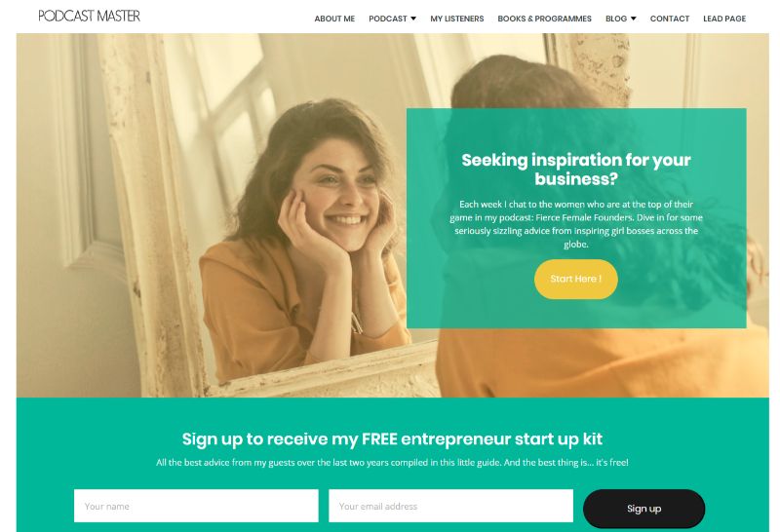This screenshot has height=532, width=780.
Task: Expand the Blog dropdown arrow
Action: pos(633,19)
